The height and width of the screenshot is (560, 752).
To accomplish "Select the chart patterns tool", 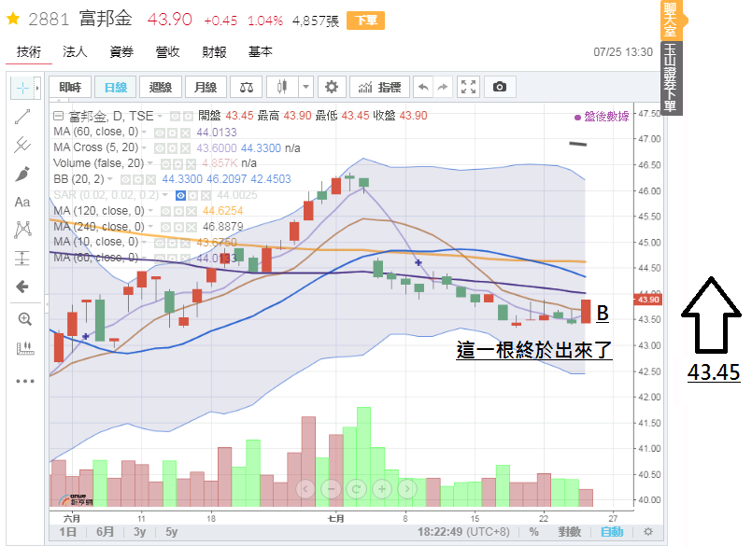I will 22,230.
